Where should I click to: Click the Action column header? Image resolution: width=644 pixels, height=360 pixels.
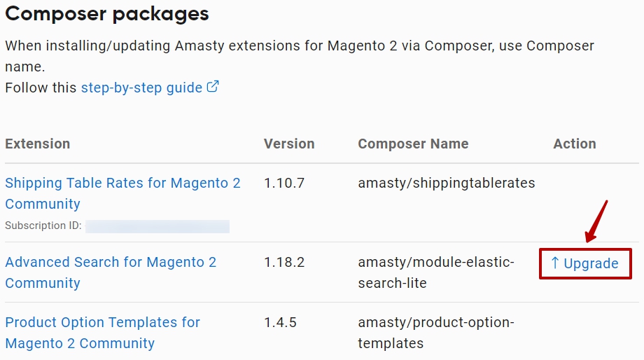575,144
